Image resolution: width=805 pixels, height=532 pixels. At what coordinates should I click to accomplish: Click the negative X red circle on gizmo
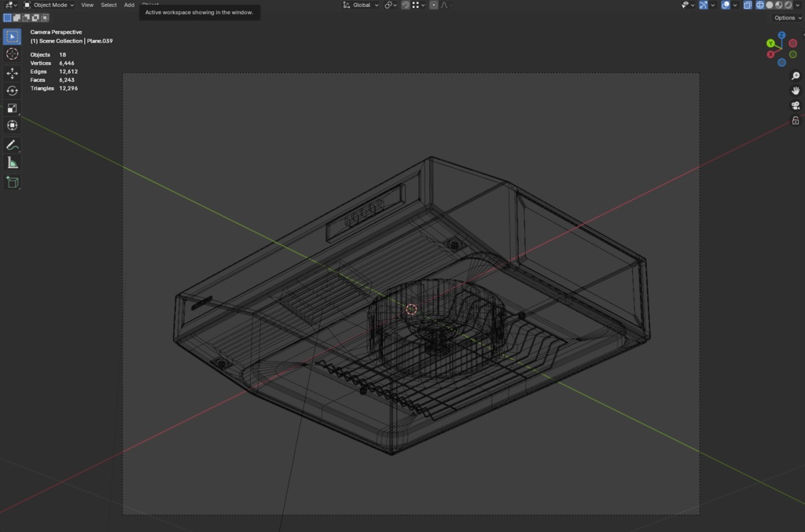(x=792, y=43)
